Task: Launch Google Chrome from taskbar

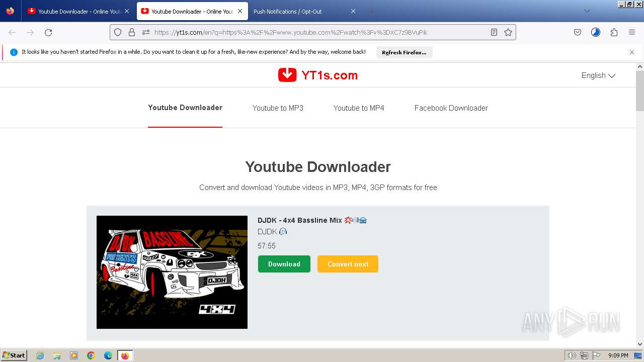Action: point(91,355)
